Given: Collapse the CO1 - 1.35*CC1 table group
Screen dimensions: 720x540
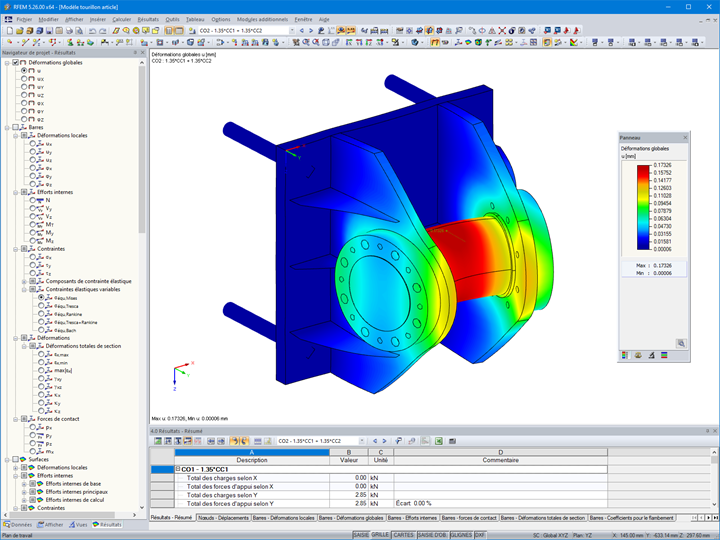Looking at the screenshot, I should (x=178, y=469).
